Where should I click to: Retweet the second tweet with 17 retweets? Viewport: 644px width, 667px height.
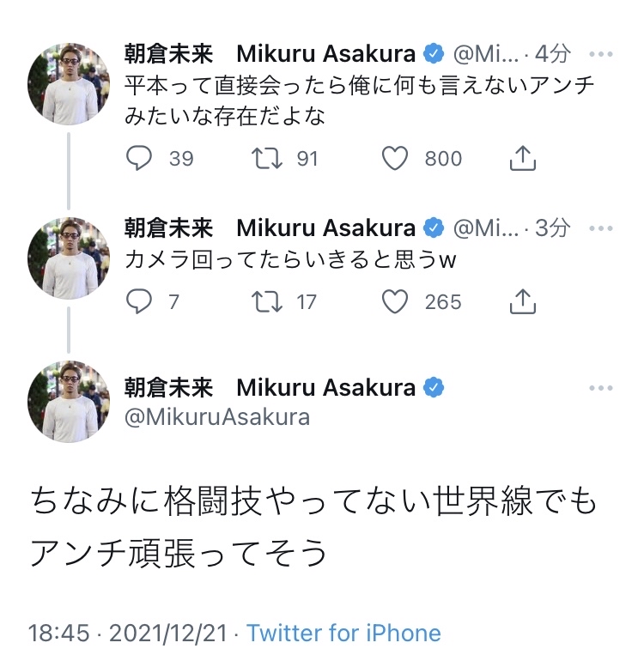pyautogui.click(x=268, y=301)
